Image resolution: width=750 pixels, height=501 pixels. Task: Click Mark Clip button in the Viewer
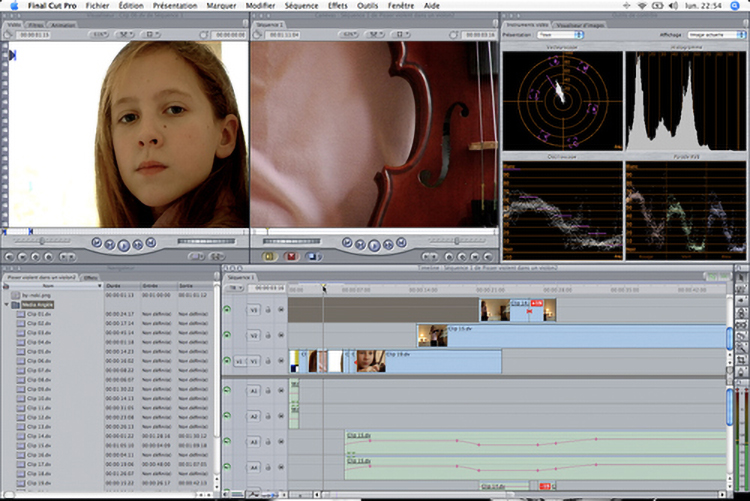[22, 257]
